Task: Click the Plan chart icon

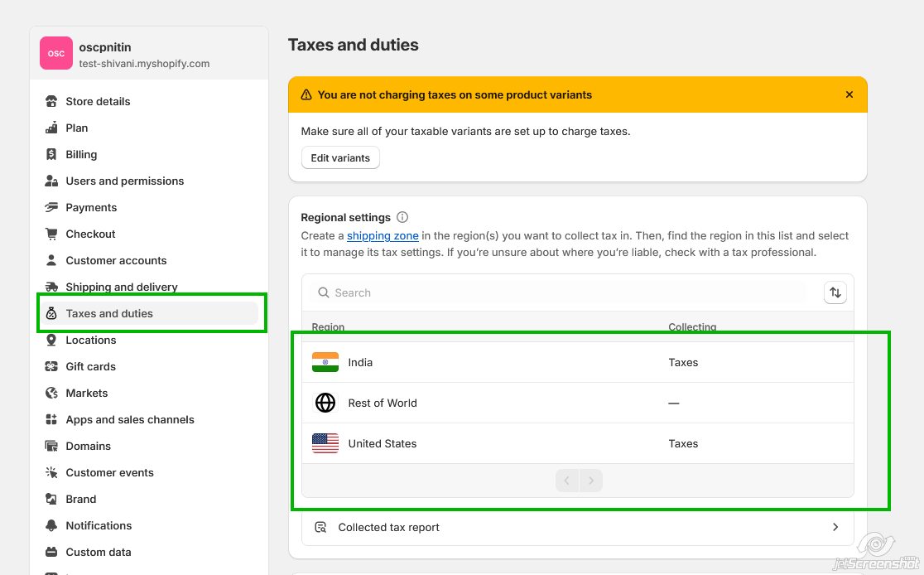Action: 51,128
